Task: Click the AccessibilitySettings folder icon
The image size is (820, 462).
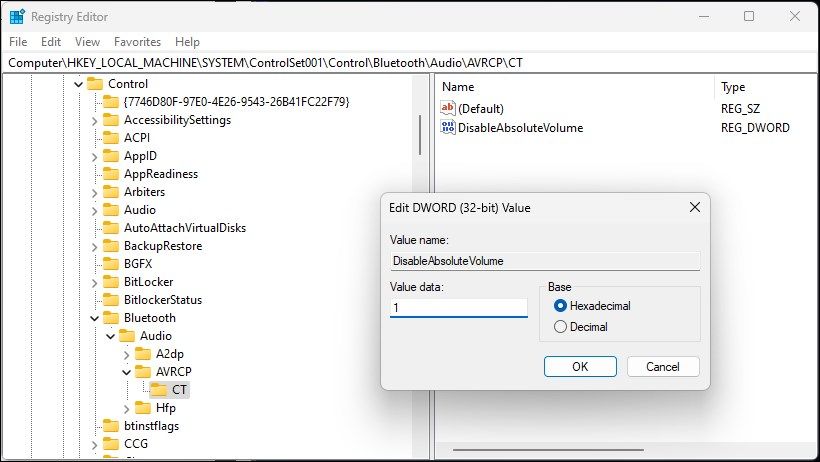Action: [109, 120]
